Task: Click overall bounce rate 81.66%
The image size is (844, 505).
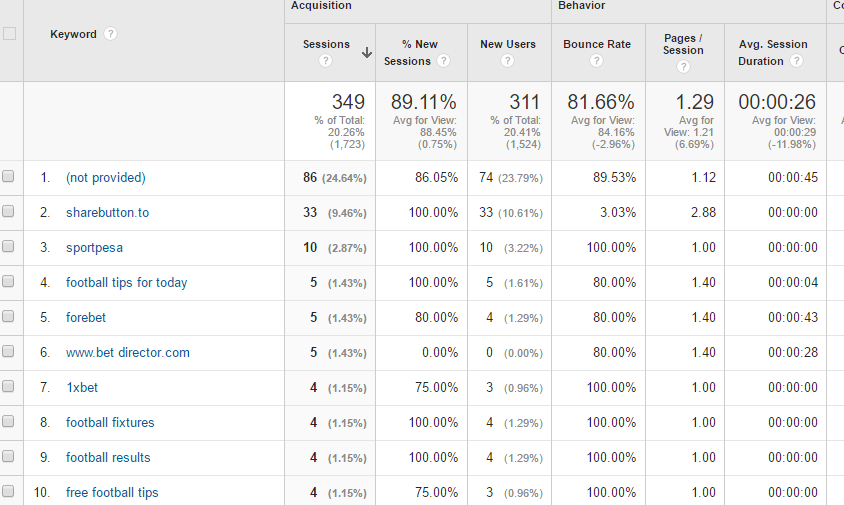Action: coord(601,102)
